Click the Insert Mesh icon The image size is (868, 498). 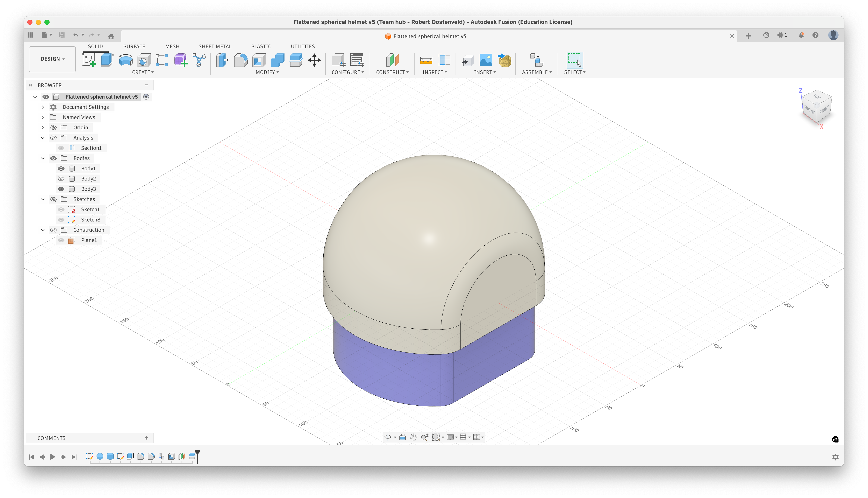click(504, 60)
